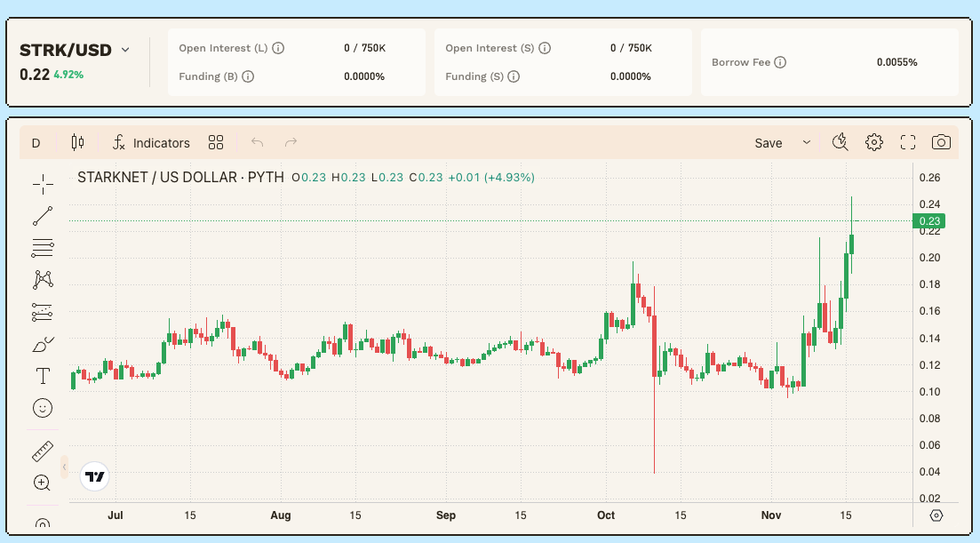Click the 0.26 price scale label

tap(929, 178)
